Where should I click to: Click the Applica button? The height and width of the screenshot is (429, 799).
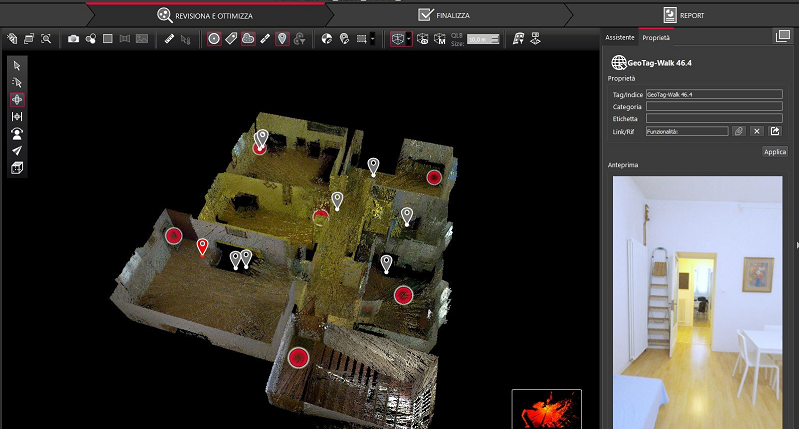[x=775, y=152]
